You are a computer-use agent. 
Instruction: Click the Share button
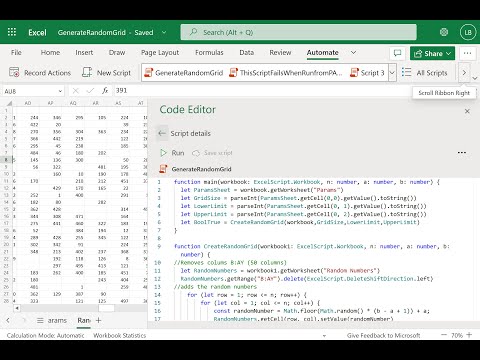point(432,53)
